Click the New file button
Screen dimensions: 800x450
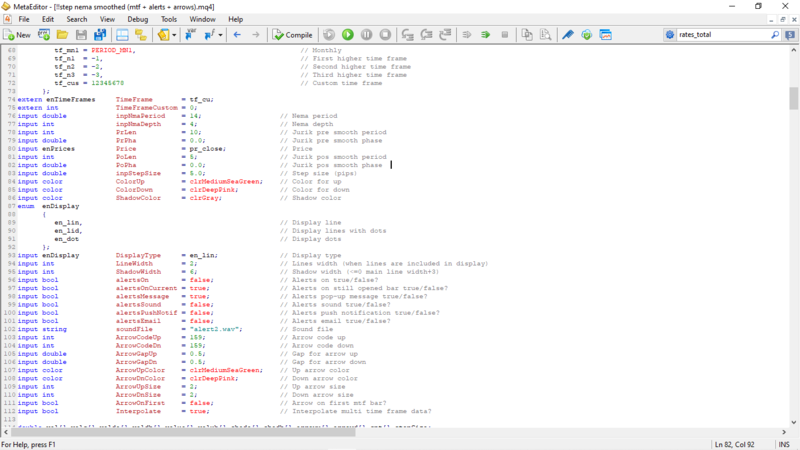point(18,35)
